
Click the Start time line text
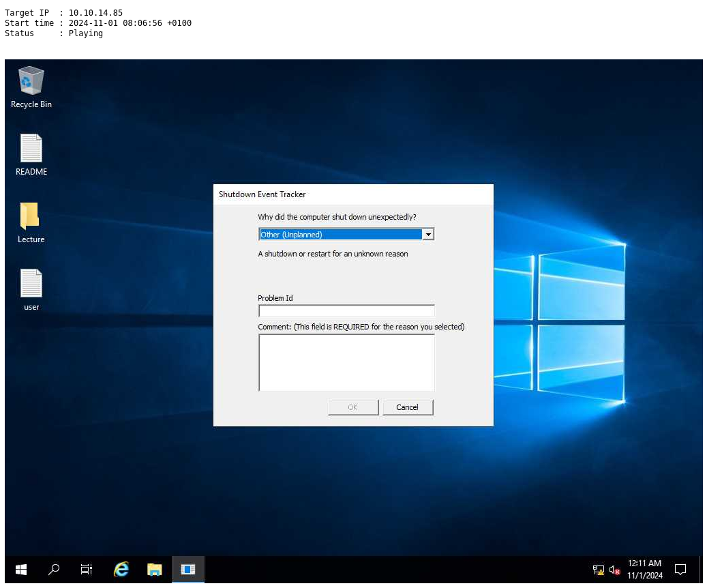click(x=98, y=23)
